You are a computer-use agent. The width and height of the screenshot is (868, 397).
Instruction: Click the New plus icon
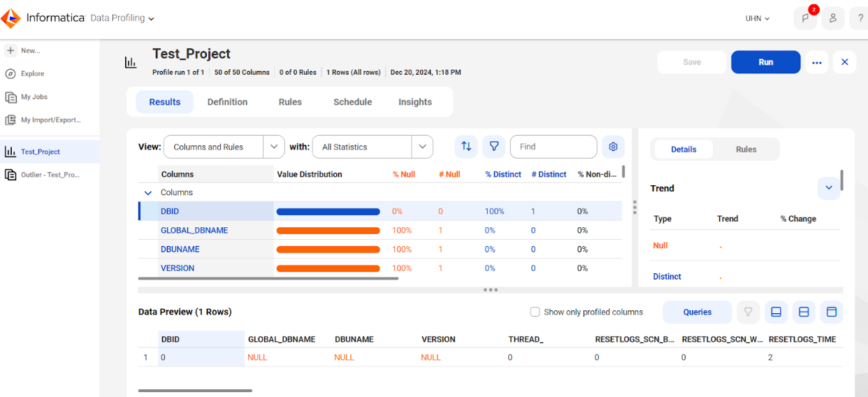coord(10,50)
